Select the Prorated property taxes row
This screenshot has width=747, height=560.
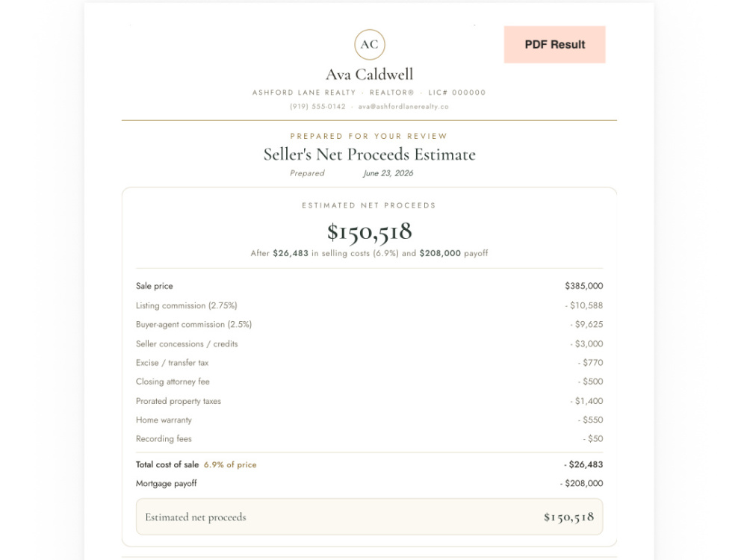coord(369,401)
